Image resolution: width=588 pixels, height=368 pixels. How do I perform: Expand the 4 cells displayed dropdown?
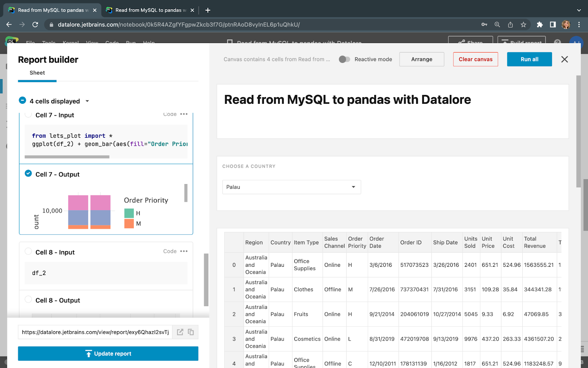(87, 101)
